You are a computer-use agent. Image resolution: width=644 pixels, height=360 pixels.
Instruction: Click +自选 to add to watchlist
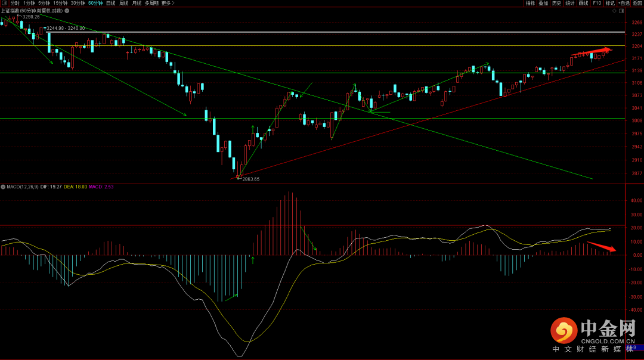pyautogui.click(x=623, y=3)
